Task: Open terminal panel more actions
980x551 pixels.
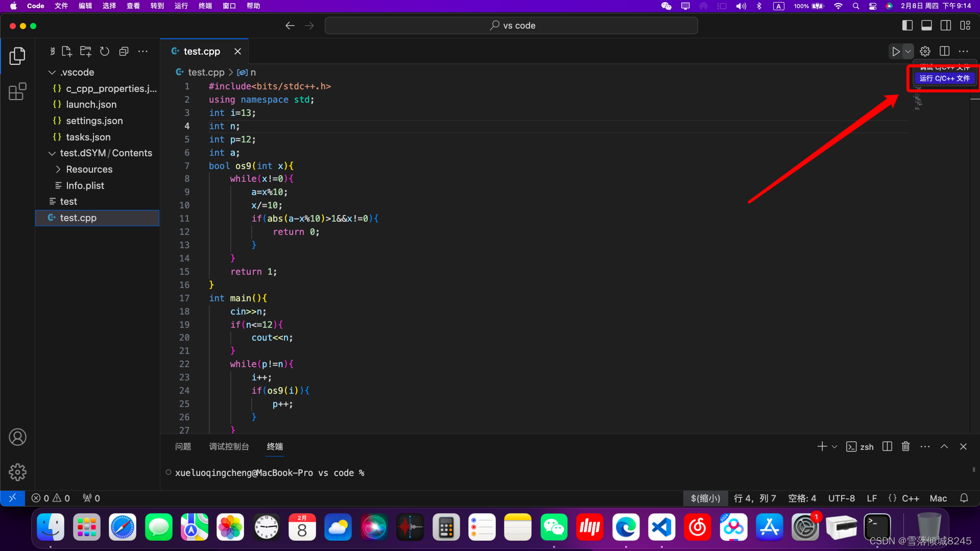Action: 925,447
